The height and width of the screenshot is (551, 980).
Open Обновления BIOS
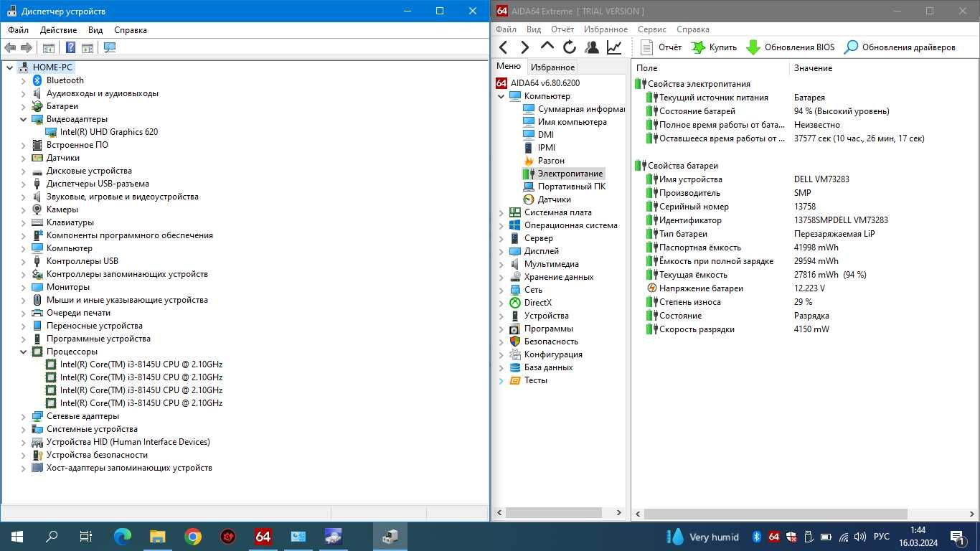click(x=791, y=47)
